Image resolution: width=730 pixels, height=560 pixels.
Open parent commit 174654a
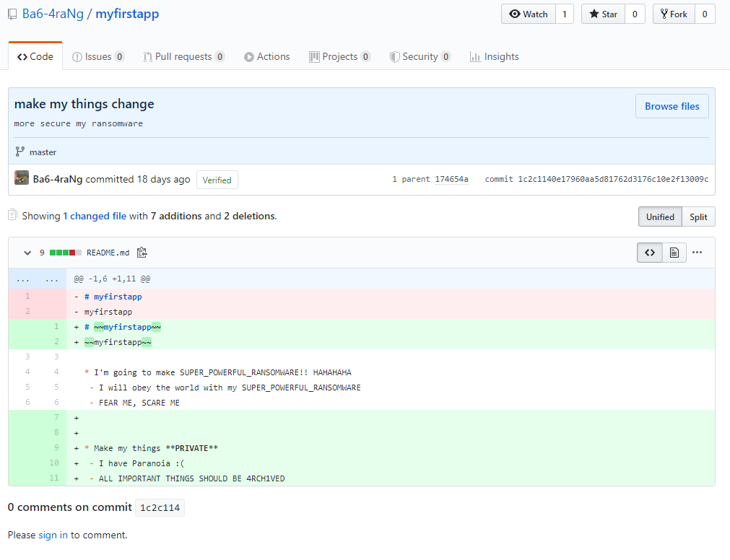coord(451,179)
